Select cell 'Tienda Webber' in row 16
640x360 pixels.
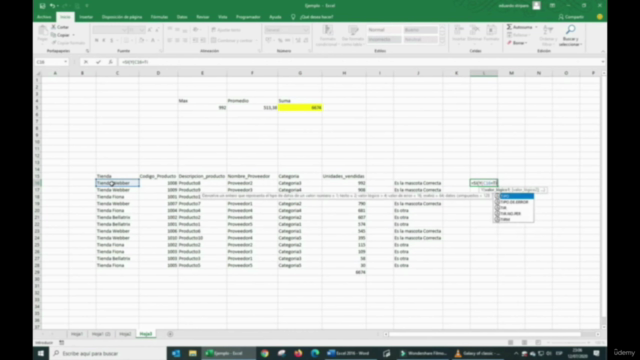[x=117, y=183]
